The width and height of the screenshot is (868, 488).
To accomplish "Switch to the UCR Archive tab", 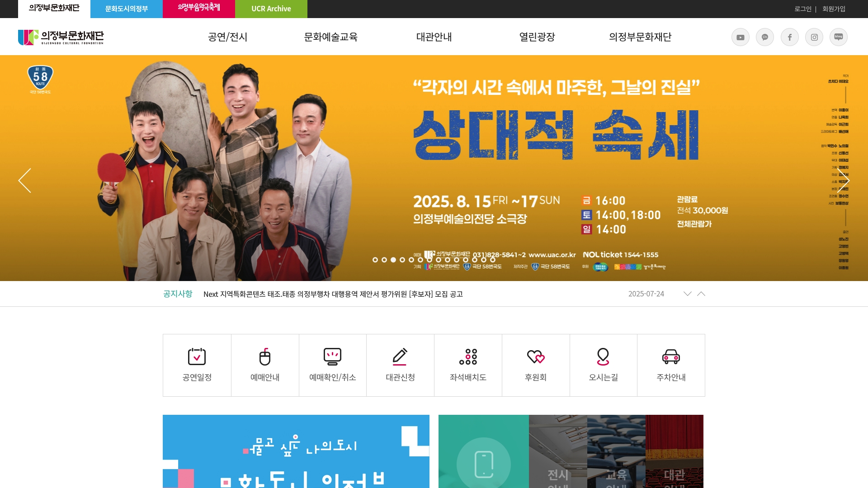I will pyautogui.click(x=271, y=9).
